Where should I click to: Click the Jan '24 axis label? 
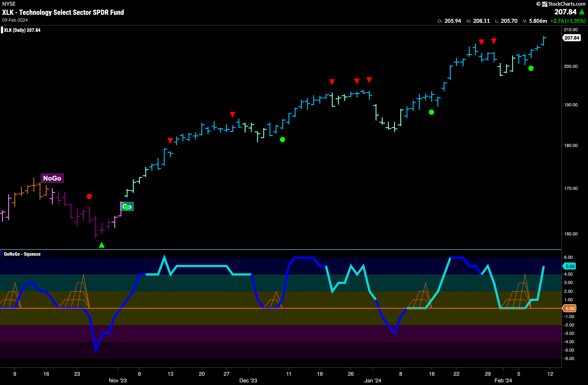[x=372, y=380]
